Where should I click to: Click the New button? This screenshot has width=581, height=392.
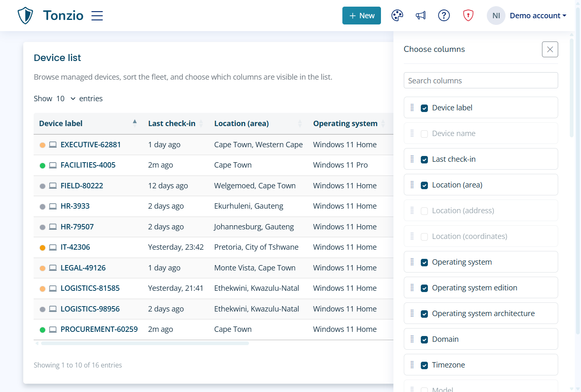coord(361,16)
